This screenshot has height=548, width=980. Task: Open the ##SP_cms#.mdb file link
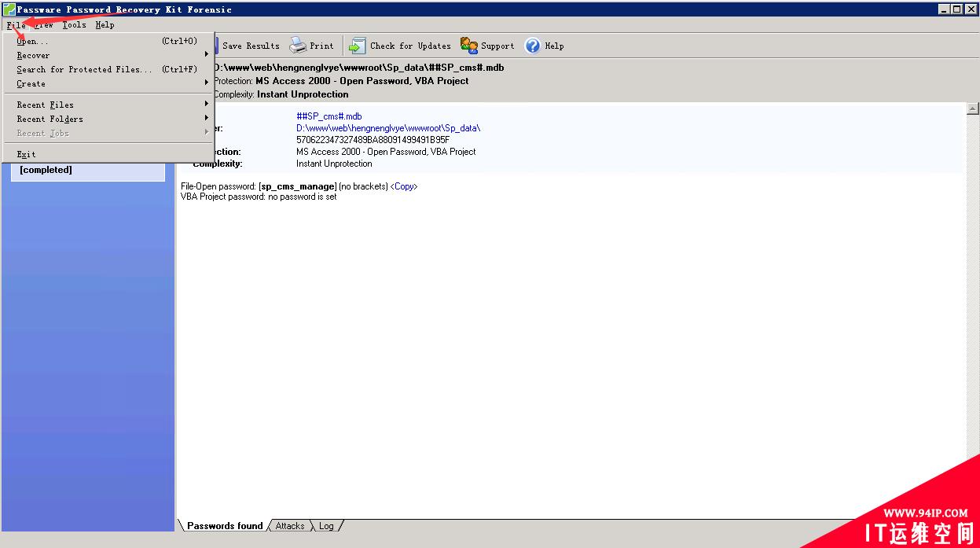click(329, 116)
